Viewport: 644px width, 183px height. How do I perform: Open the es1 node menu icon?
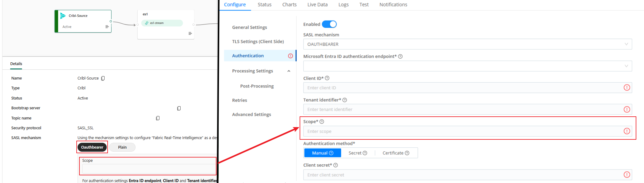click(x=190, y=33)
